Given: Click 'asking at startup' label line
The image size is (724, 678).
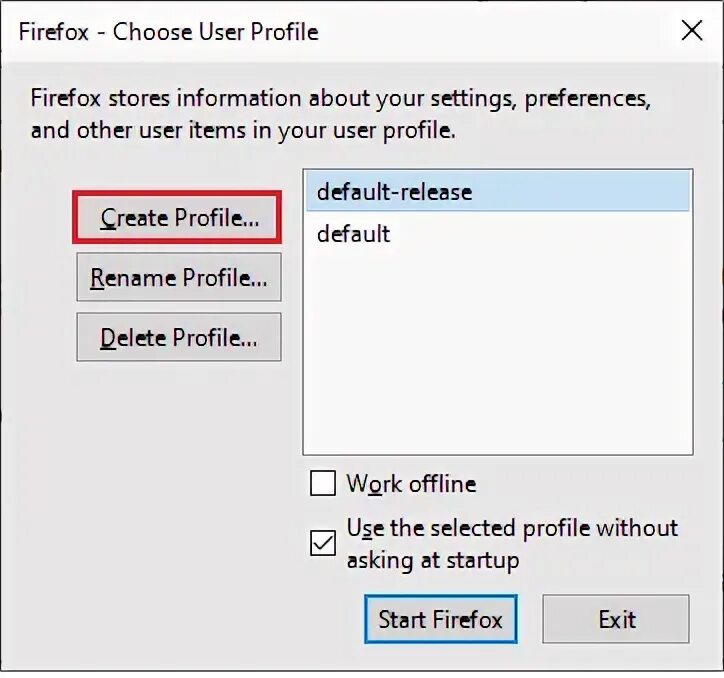Looking at the screenshot, I should (x=433, y=560).
